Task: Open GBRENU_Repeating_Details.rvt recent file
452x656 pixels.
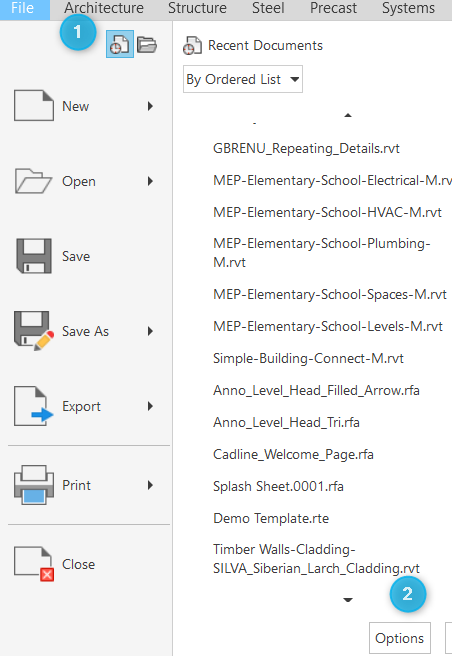Action: [x=306, y=149]
